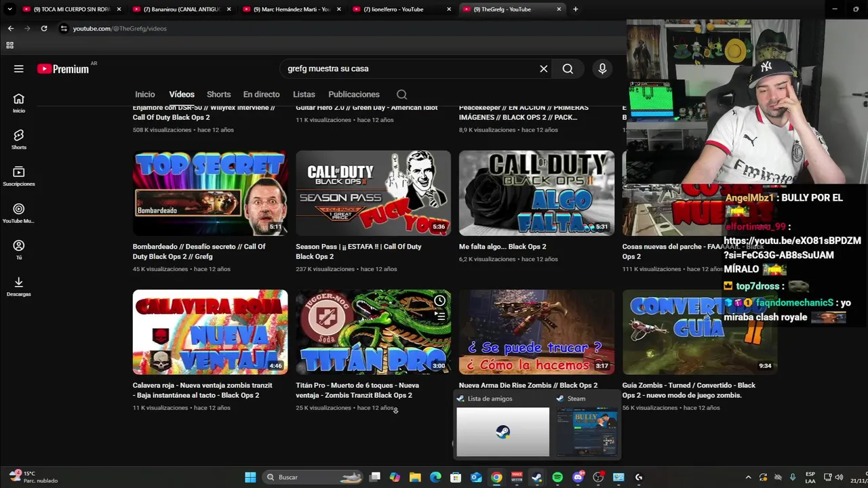
Task: Open Microsoft Store from the taskbar
Action: [x=456, y=477]
